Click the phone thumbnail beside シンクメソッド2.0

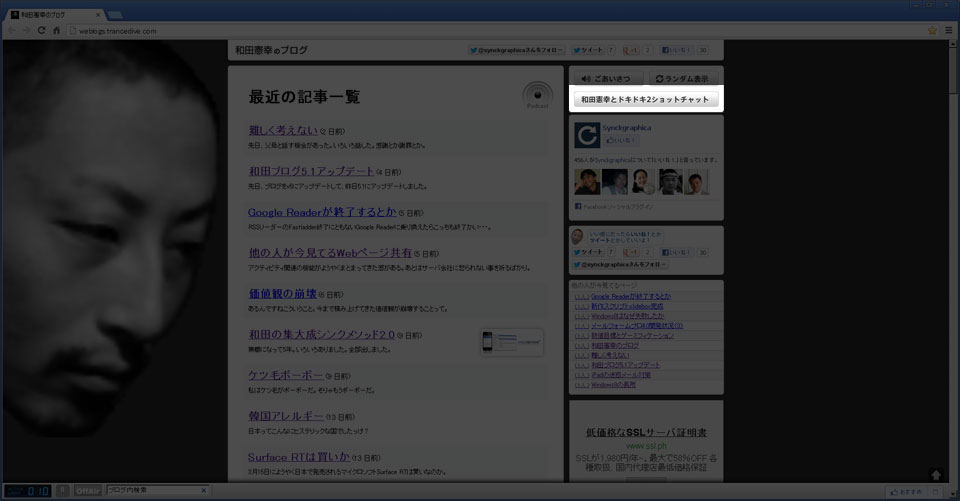coord(512,342)
